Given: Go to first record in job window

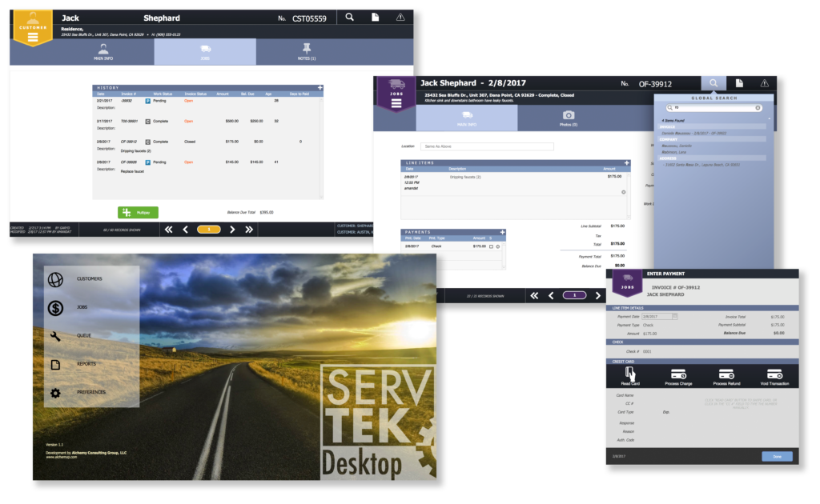Looking at the screenshot, I should click(534, 296).
